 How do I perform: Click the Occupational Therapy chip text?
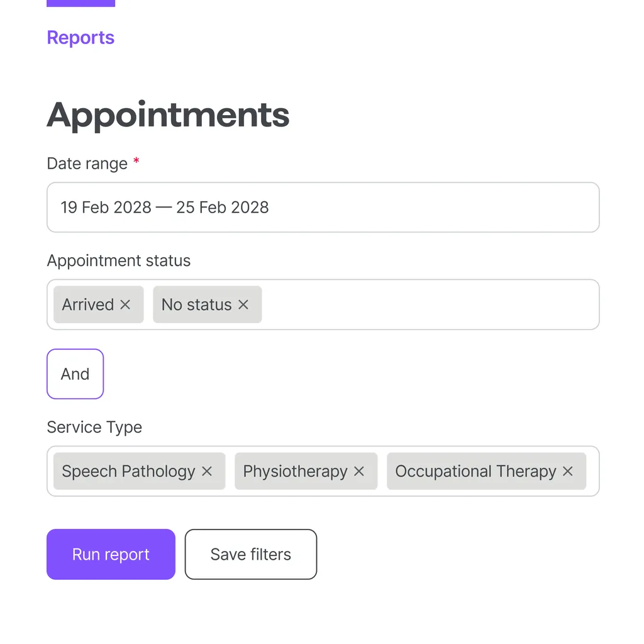tap(475, 472)
